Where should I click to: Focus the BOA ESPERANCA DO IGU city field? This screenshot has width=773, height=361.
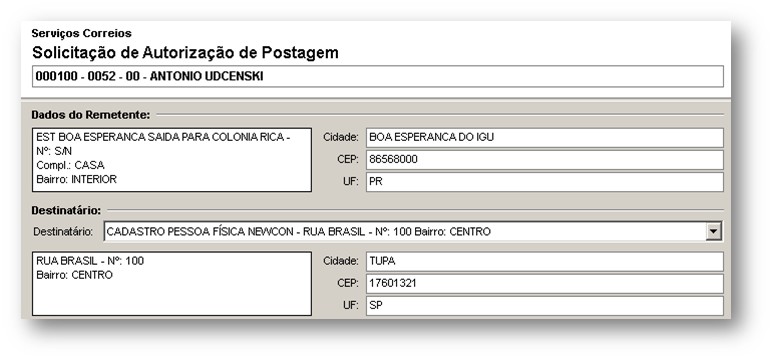(x=545, y=138)
